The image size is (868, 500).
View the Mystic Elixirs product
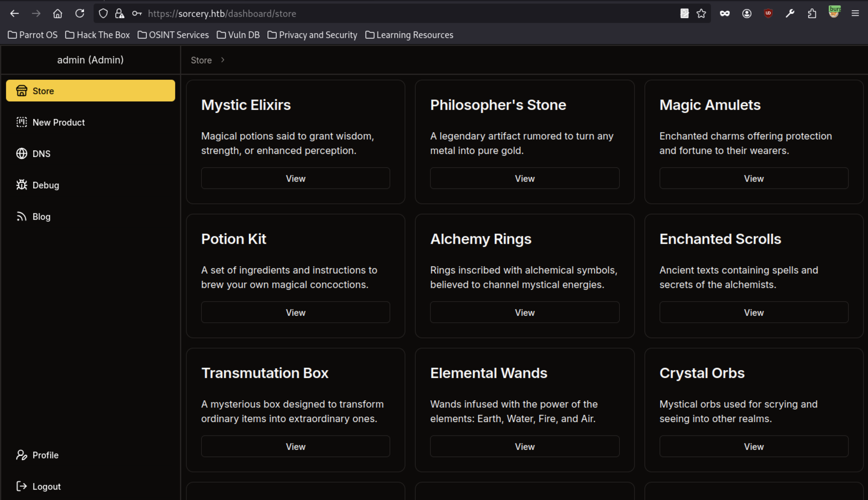click(x=295, y=178)
